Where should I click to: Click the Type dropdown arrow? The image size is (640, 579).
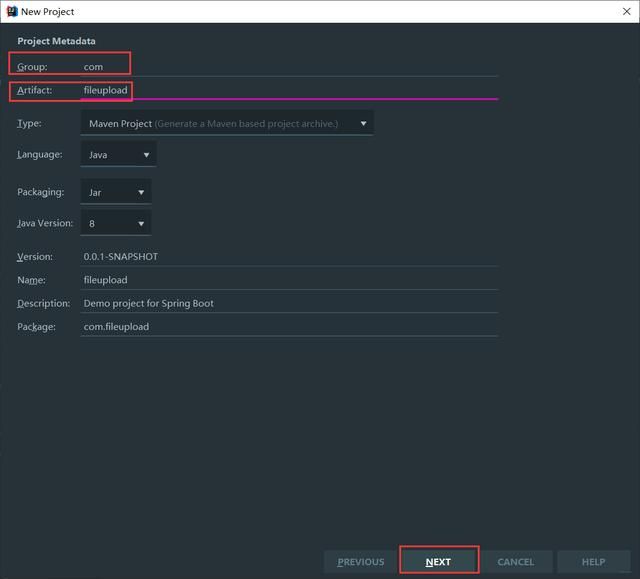363,123
